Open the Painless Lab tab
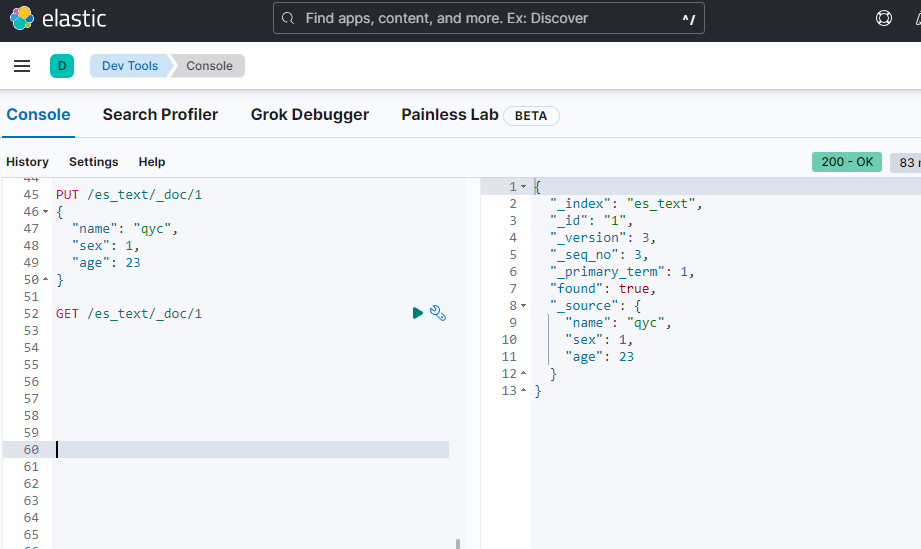The width and height of the screenshot is (921, 549). 450,115
